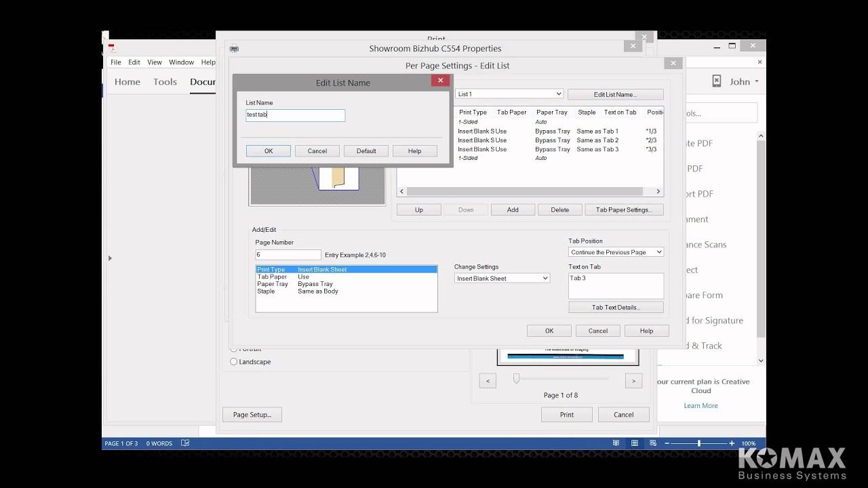
Task: Open Tab Paper Settings...
Action: point(624,210)
